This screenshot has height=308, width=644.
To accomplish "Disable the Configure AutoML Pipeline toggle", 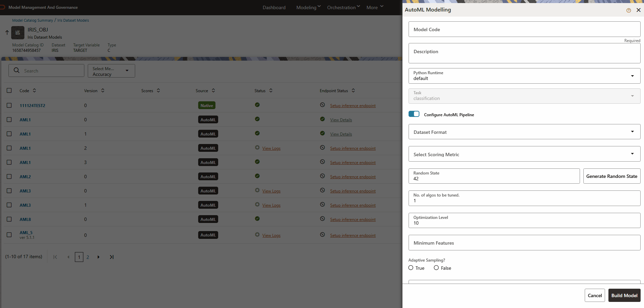I will (x=414, y=114).
